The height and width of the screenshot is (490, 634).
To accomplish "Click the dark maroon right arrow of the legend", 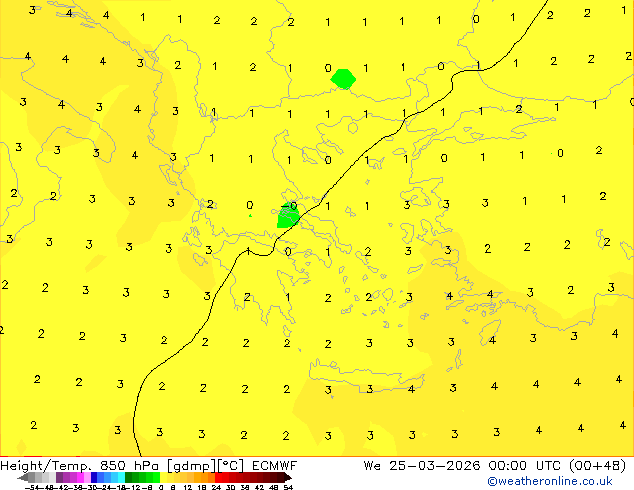I will [287, 477].
